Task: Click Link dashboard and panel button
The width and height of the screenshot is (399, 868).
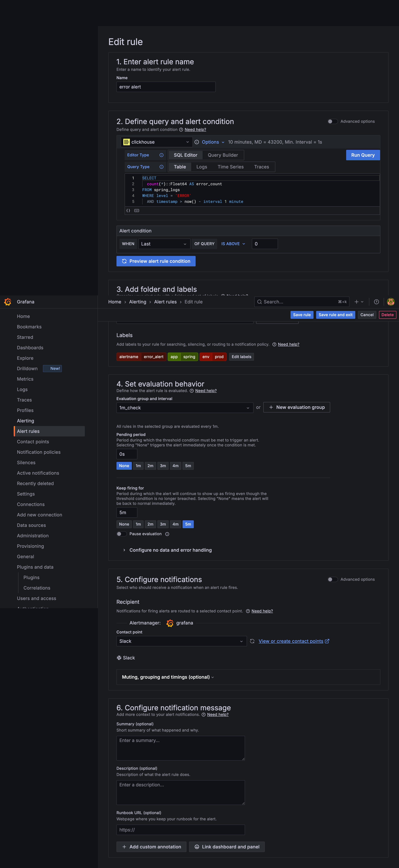Action: click(227, 847)
